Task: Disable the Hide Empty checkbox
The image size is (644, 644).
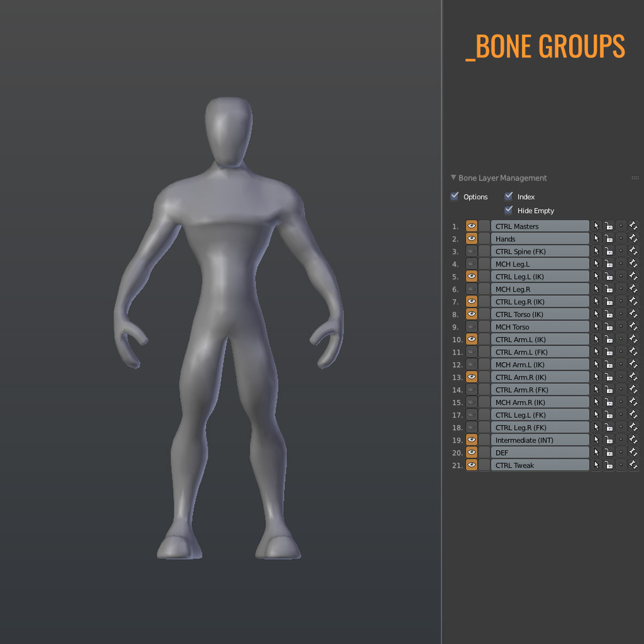Action: pyautogui.click(x=508, y=210)
